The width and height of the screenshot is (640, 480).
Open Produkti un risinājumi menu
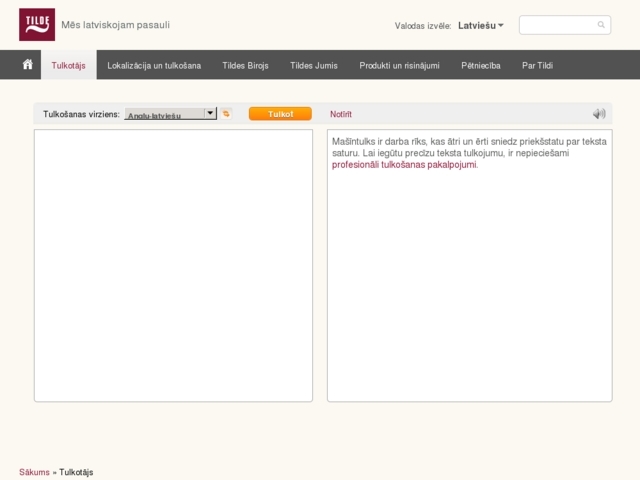(x=399, y=66)
